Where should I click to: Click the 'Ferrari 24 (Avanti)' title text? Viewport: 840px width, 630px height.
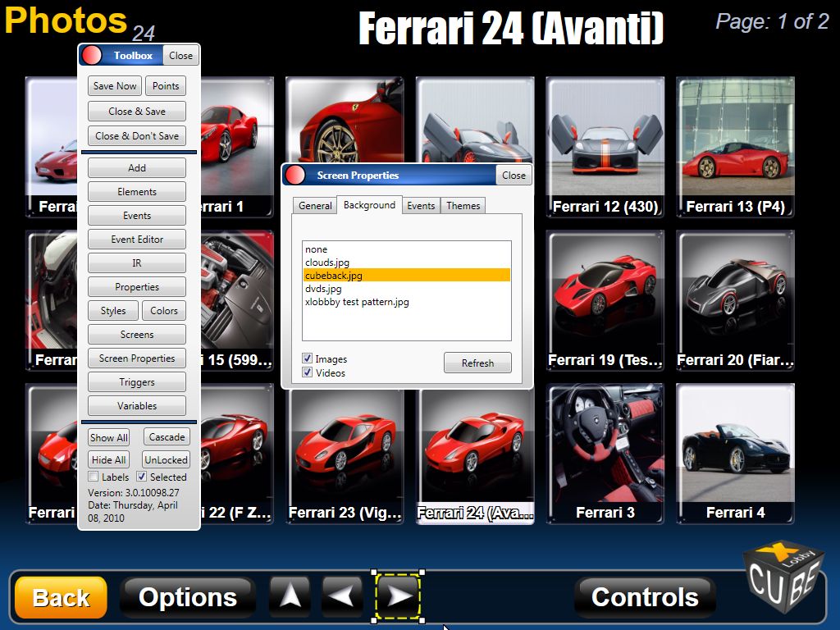511,28
